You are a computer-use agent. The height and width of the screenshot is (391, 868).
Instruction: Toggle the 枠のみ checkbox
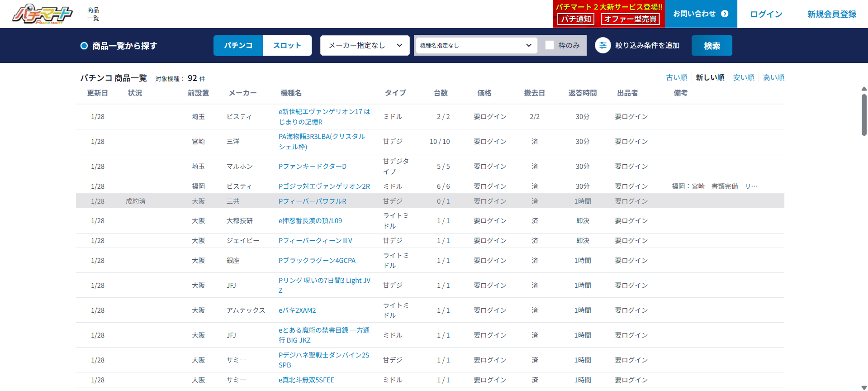click(550, 45)
